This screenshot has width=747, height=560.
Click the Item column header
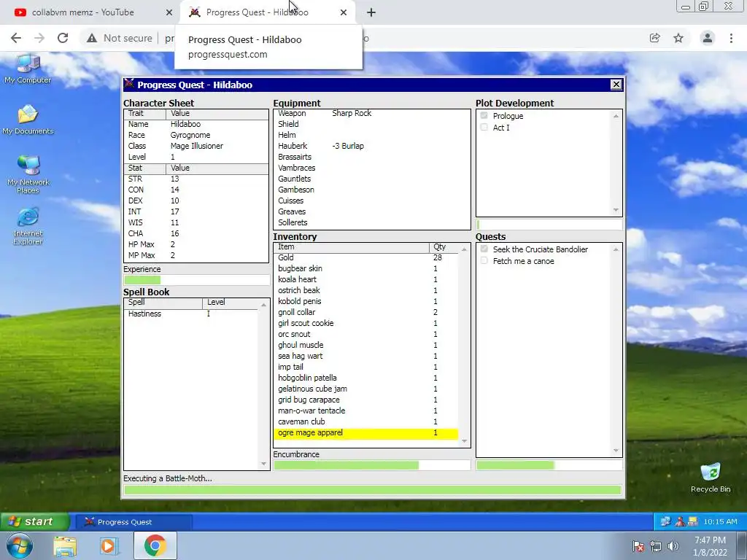click(x=352, y=247)
